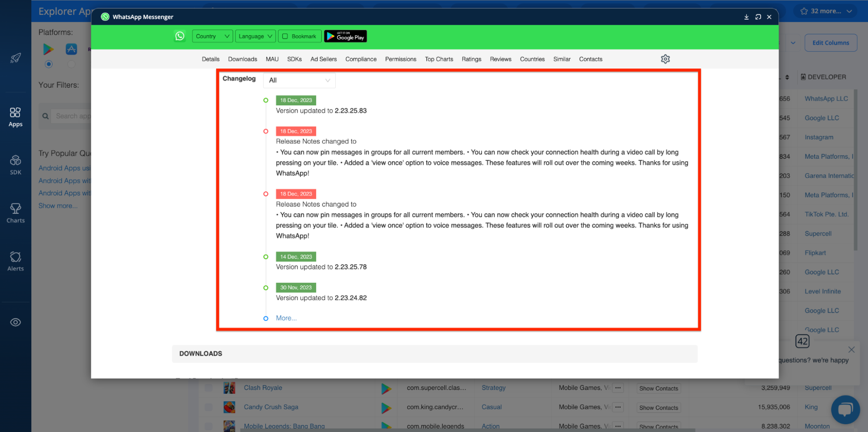Click timeline marker for 14 Dec, 2023

coord(266,257)
